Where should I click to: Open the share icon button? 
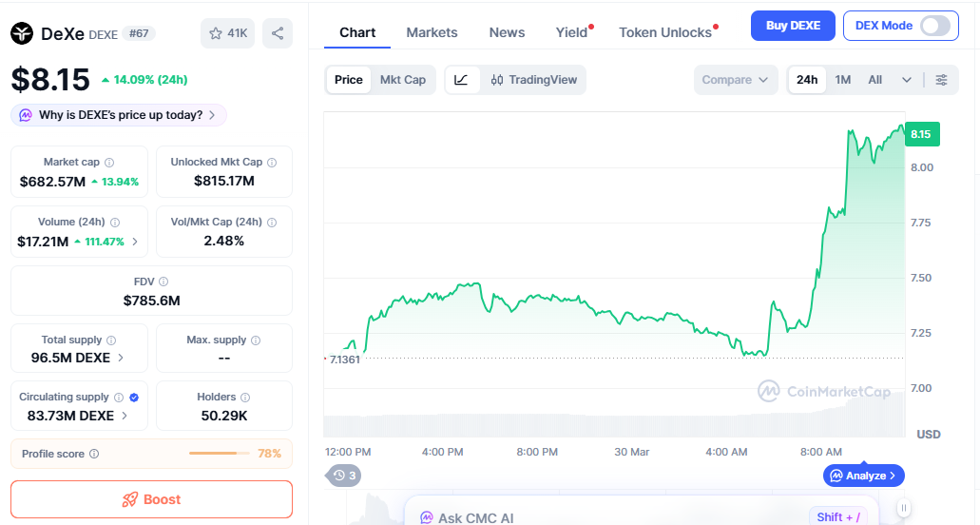click(x=278, y=33)
